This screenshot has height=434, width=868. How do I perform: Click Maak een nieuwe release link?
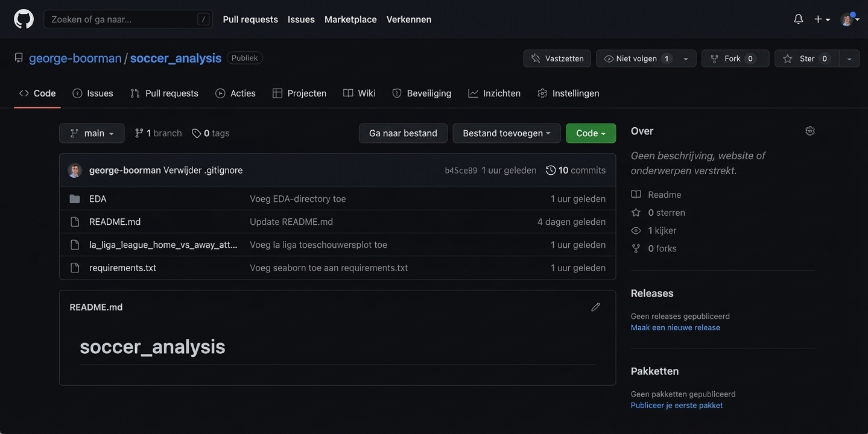click(675, 327)
